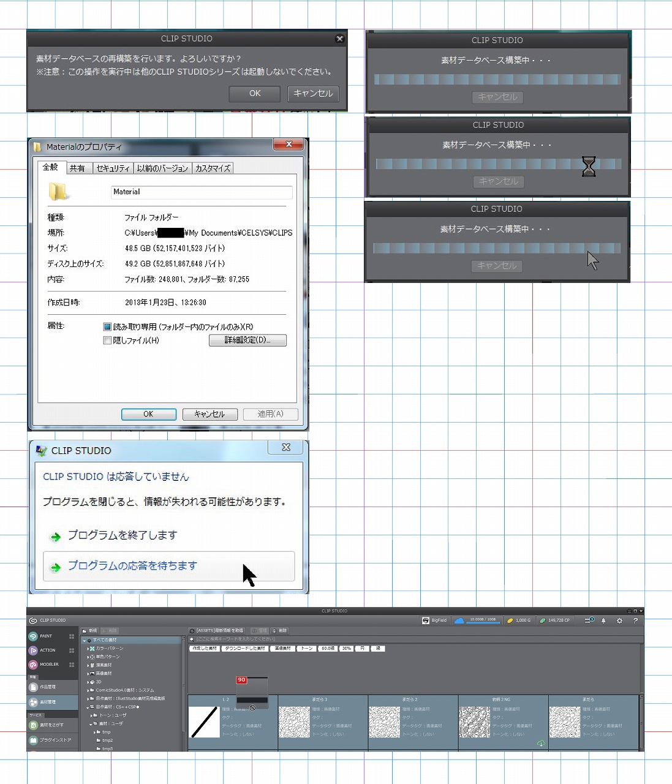Screen dimensions: 672x784
Task: Click the CLIP STUDIO logo icon
Action: pyautogui.click(x=33, y=620)
